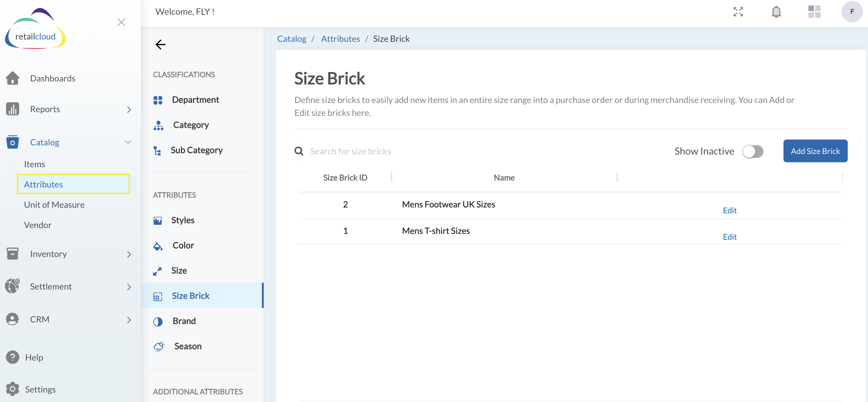The width and height of the screenshot is (868, 402).
Task: Open the user profile avatar F
Action: pyautogui.click(x=852, y=11)
